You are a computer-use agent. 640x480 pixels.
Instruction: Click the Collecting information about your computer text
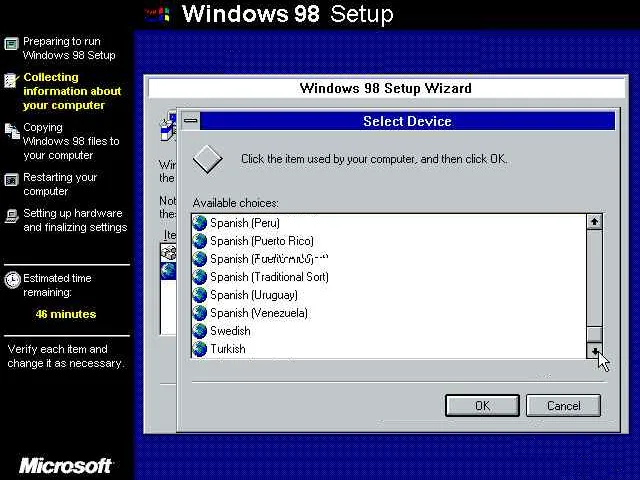pos(72,91)
